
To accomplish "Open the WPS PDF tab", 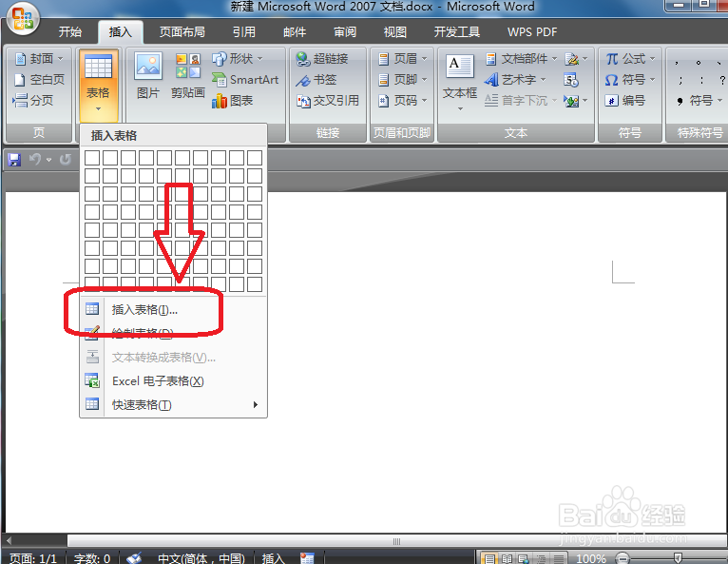I will tap(532, 32).
